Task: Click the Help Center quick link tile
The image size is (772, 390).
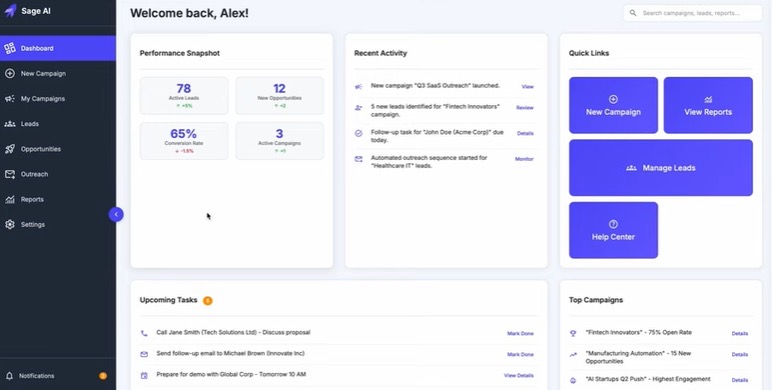Action: (613, 230)
